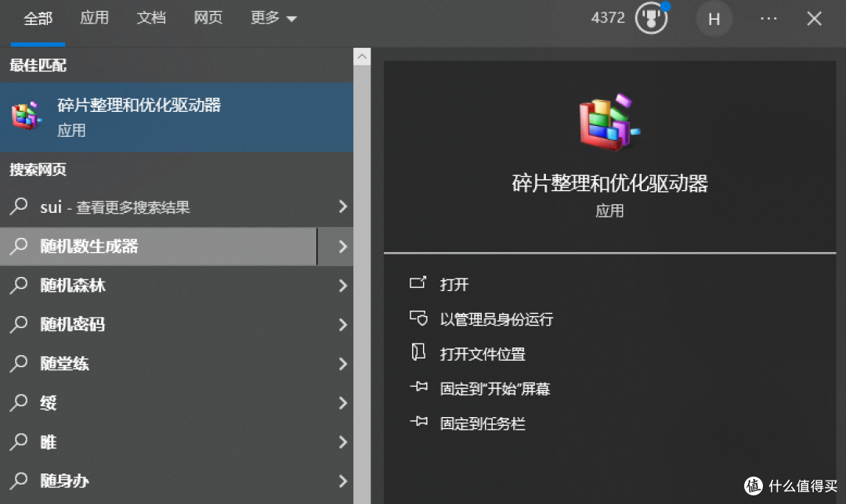Click the search icon beside 随机密码
This screenshot has width=846, height=504.
point(19,324)
